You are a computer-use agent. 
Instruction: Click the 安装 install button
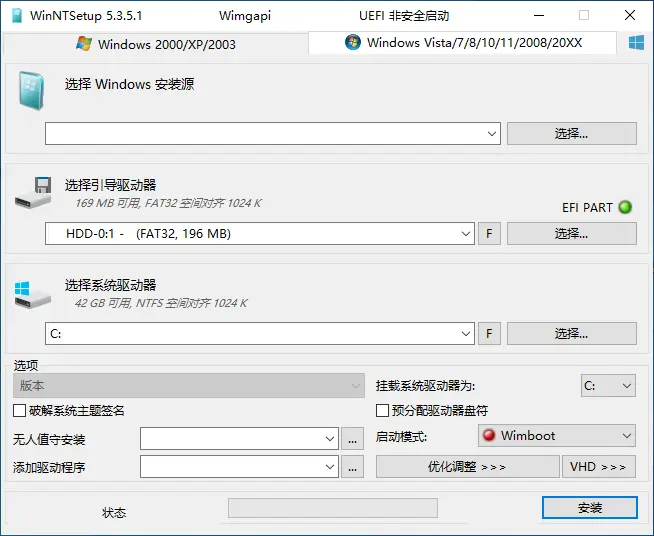pyautogui.click(x=589, y=508)
